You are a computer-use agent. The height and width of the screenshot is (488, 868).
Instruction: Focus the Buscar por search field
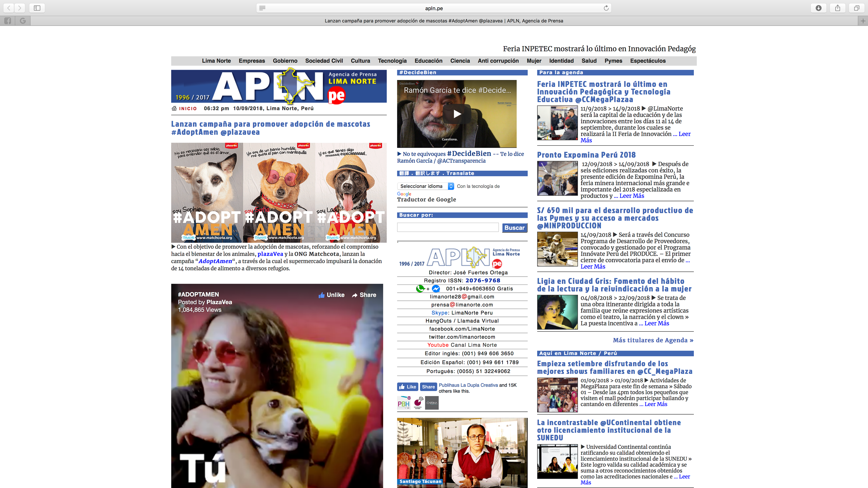(448, 227)
